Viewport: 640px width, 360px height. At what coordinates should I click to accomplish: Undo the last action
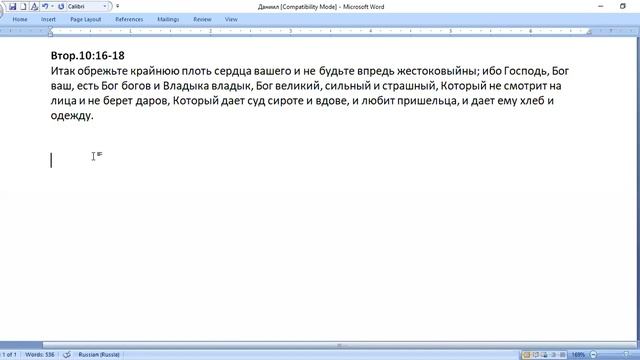point(45,7)
